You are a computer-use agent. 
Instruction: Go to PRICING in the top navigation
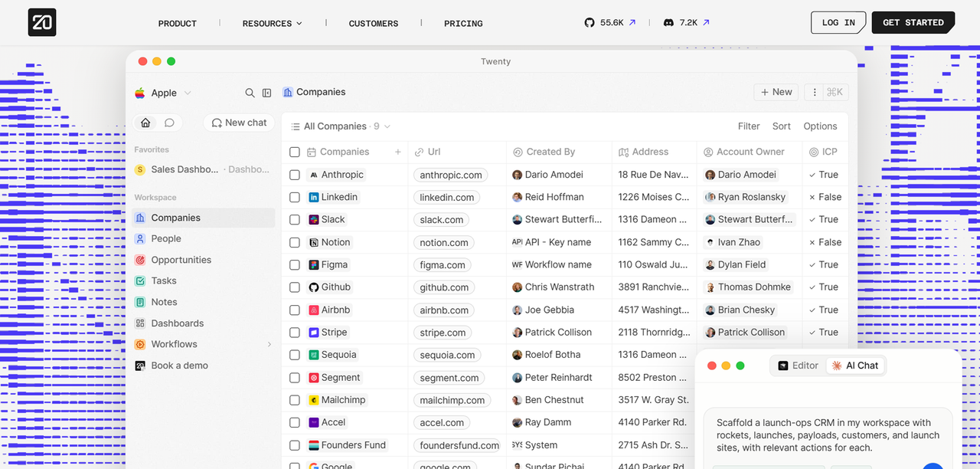tap(463, 24)
